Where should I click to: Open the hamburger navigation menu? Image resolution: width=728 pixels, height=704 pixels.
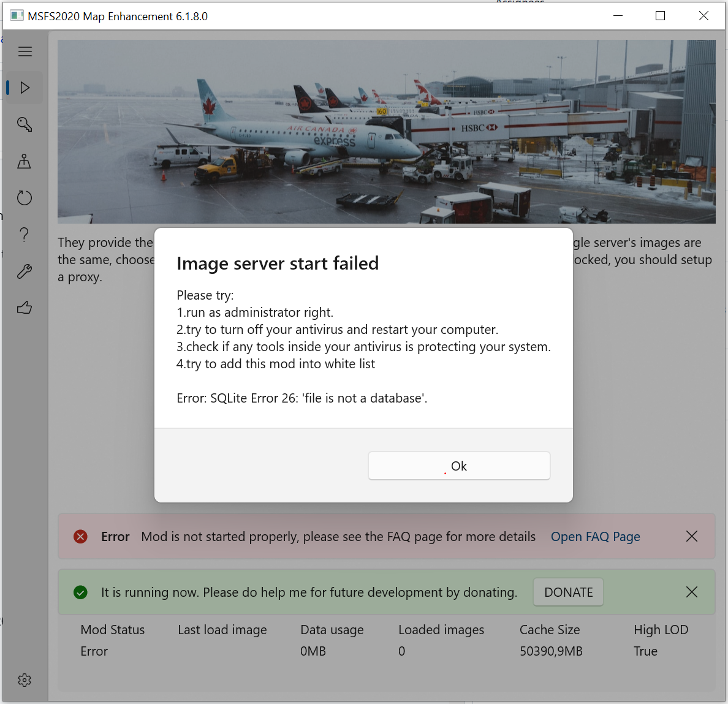pos(25,51)
